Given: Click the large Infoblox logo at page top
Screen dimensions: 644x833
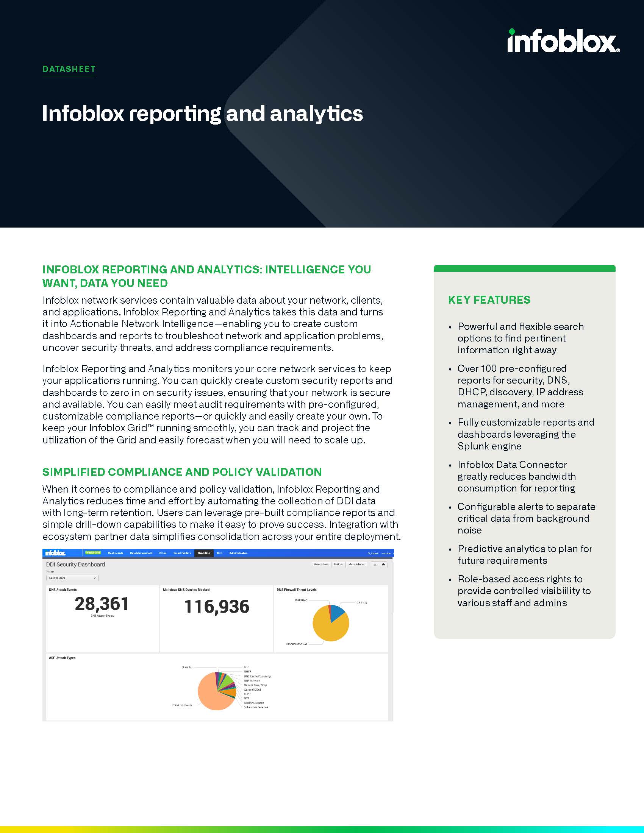Looking at the screenshot, I should (563, 41).
